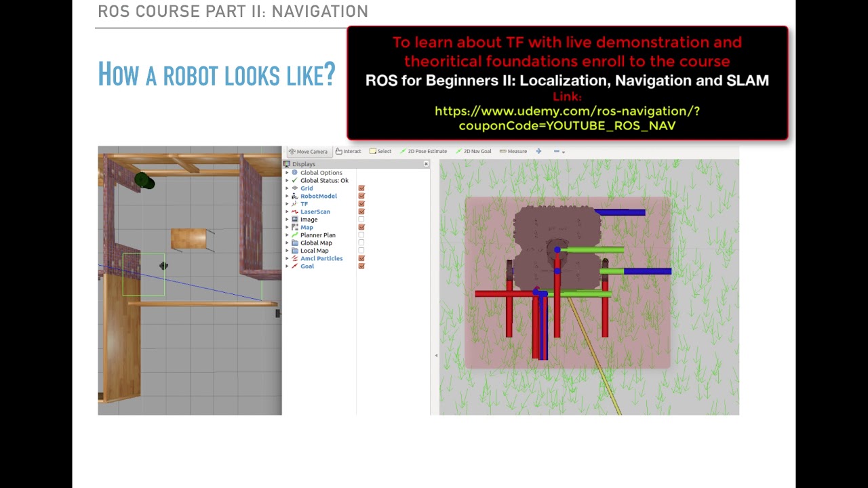Close the Displays panel
This screenshot has height=488, width=868.
pos(426,164)
